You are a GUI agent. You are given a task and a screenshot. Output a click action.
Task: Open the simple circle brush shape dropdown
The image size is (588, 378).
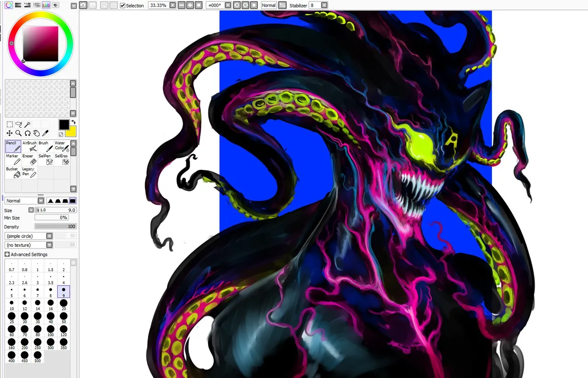click(x=49, y=236)
